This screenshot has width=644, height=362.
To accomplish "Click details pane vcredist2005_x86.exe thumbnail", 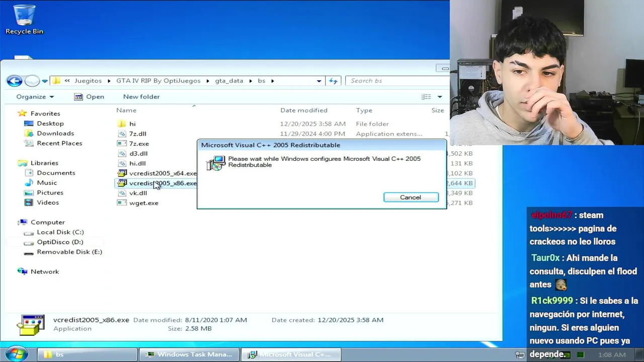I will coord(31,324).
